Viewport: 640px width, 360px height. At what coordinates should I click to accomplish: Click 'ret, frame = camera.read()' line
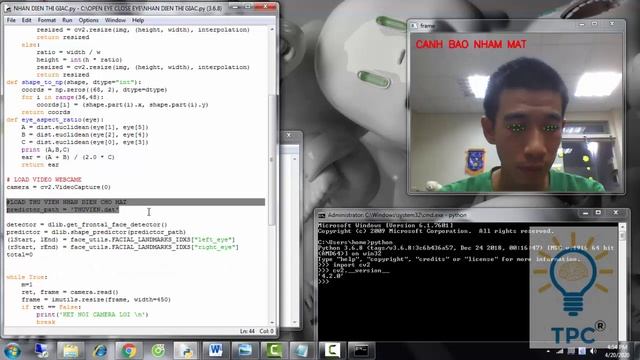[x=70, y=292]
